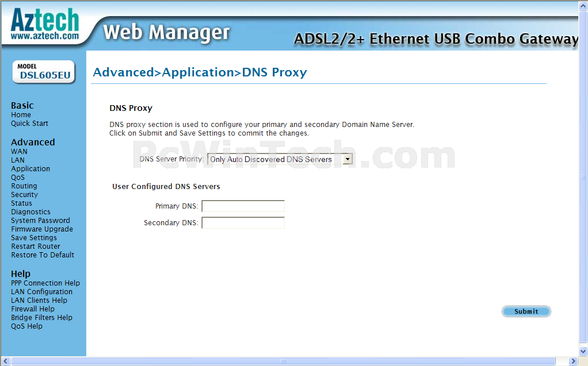
Task: Open the Security settings link
Action: (24, 194)
